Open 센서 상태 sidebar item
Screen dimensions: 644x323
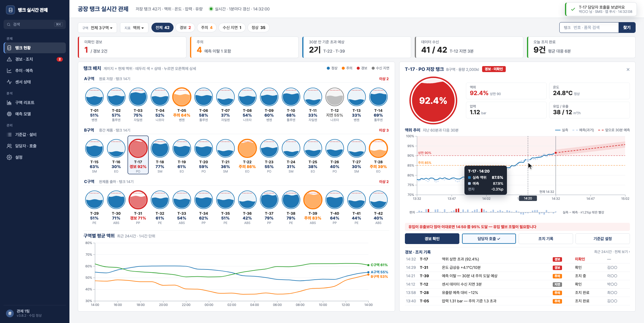click(35, 82)
